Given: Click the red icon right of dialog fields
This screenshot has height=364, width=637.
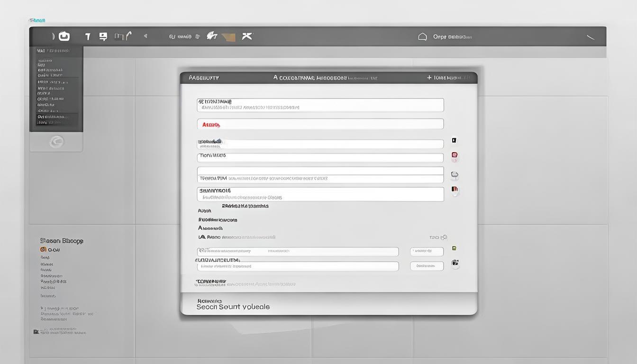Looking at the screenshot, I should click(x=455, y=156).
